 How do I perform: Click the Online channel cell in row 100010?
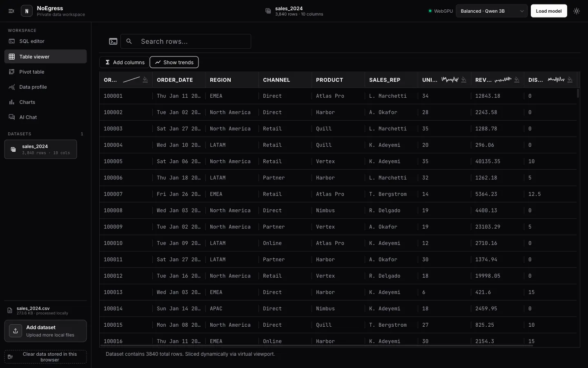[x=285, y=243]
